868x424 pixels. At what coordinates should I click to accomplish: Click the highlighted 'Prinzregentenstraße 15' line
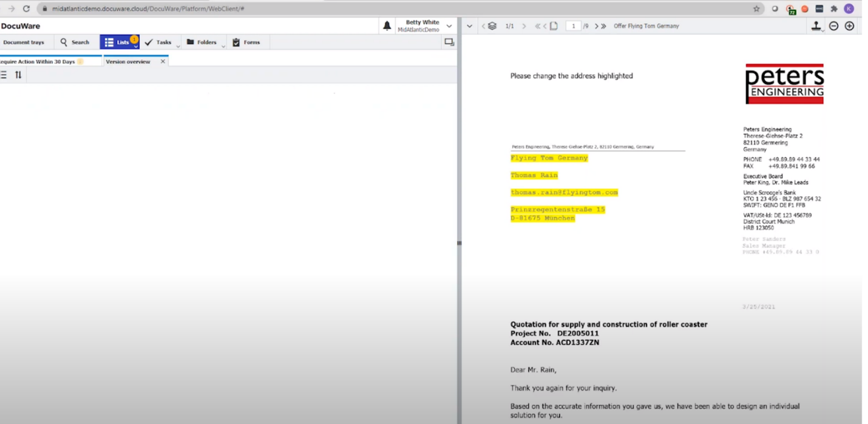pos(558,210)
